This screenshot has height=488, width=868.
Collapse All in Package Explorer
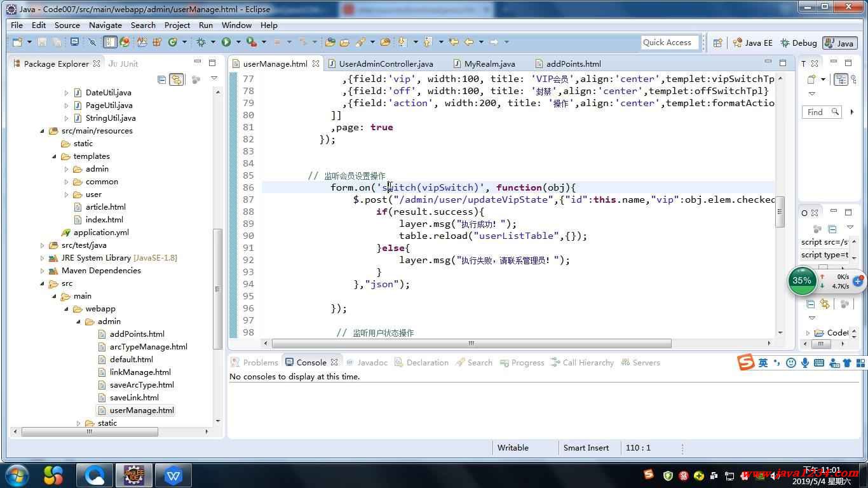[161, 79]
